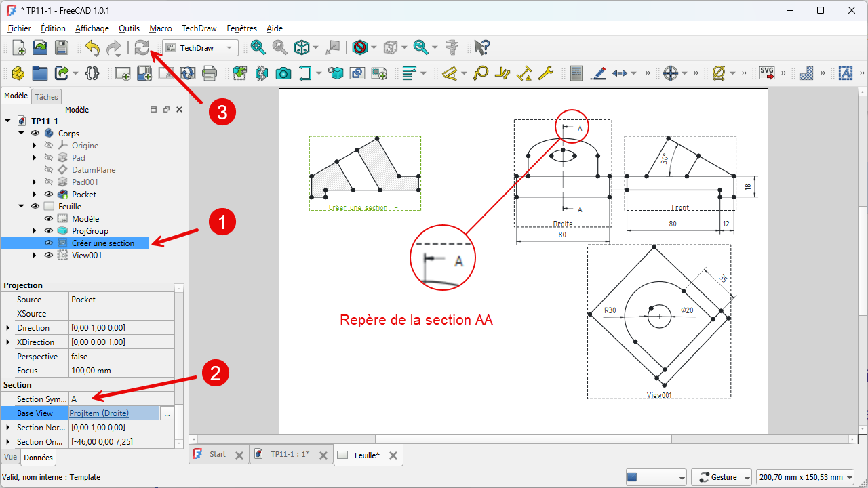The width and height of the screenshot is (868, 488).
Task: Close the Modèle panel
Action: tap(179, 110)
